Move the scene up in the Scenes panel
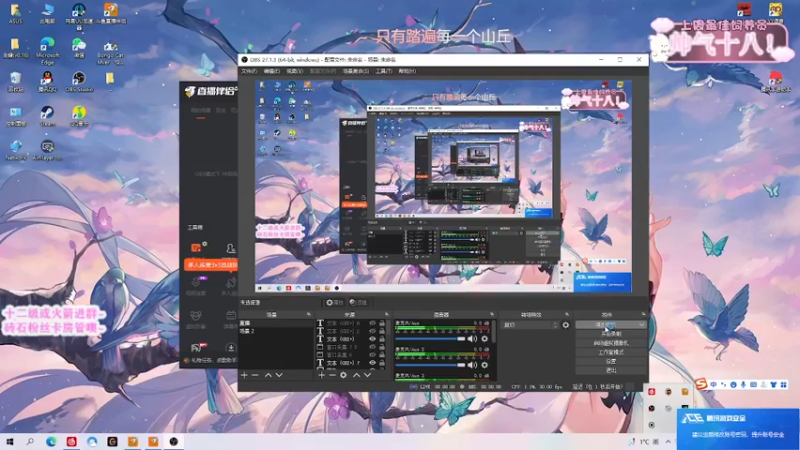Image resolution: width=800 pixels, height=450 pixels. click(268, 375)
